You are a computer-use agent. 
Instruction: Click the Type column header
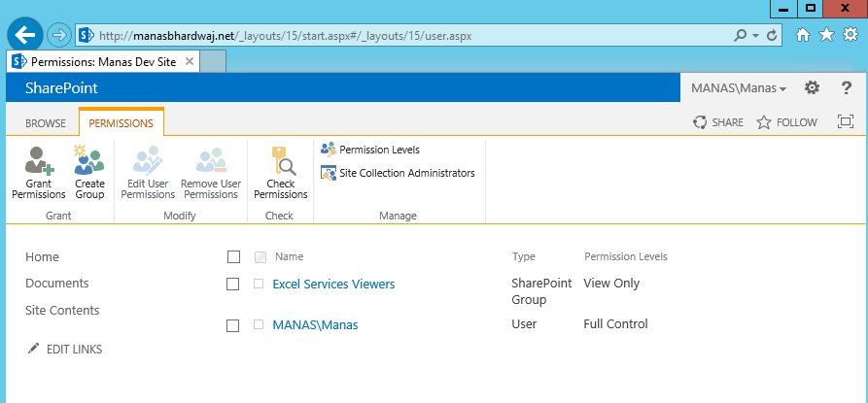click(x=523, y=256)
